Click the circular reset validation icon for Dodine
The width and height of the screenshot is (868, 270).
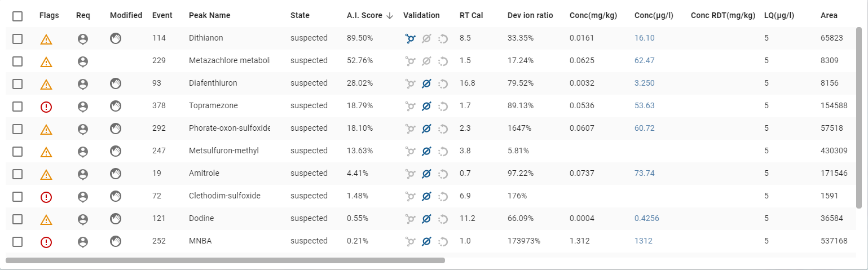coord(443,219)
